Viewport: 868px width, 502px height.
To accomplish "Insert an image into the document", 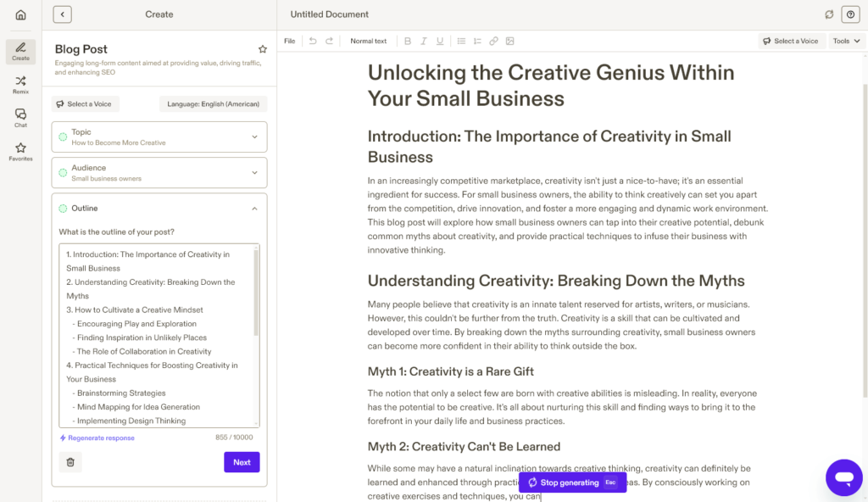I will point(509,40).
